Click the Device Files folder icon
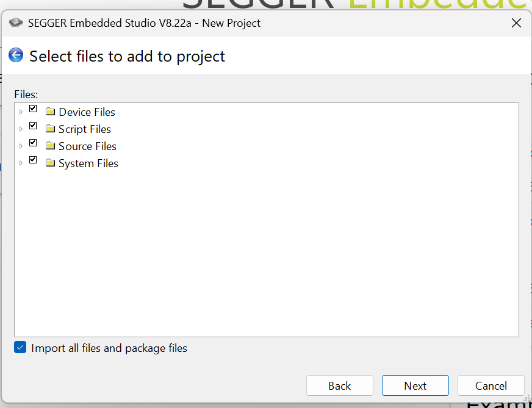The width and height of the screenshot is (532, 408). click(50, 112)
